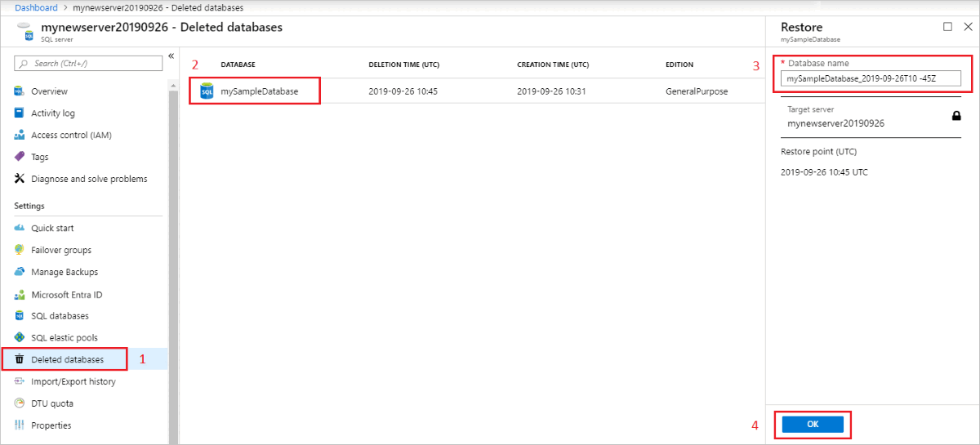Open the Overview icon in the sidebar
Screen dimensions: 980x445
click(20, 91)
